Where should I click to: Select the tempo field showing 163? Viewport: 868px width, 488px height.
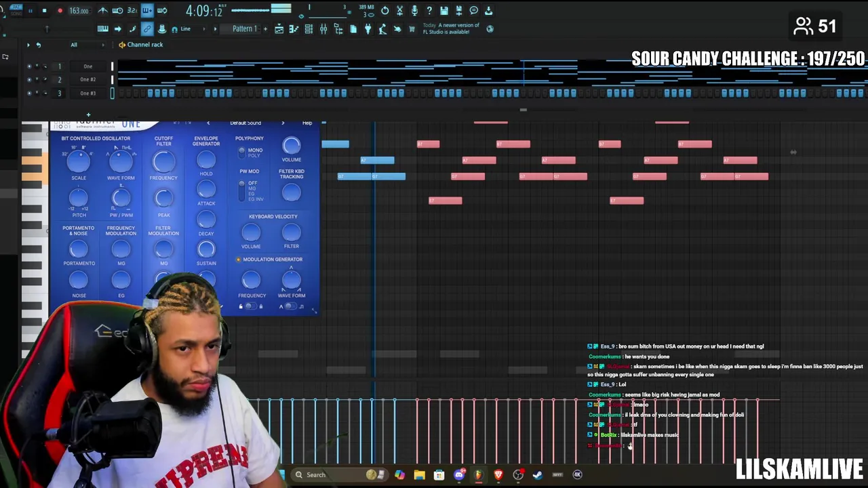point(79,11)
